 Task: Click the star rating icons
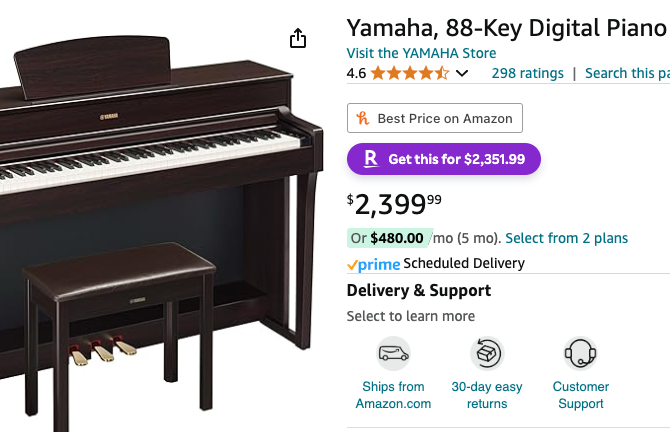click(410, 73)
